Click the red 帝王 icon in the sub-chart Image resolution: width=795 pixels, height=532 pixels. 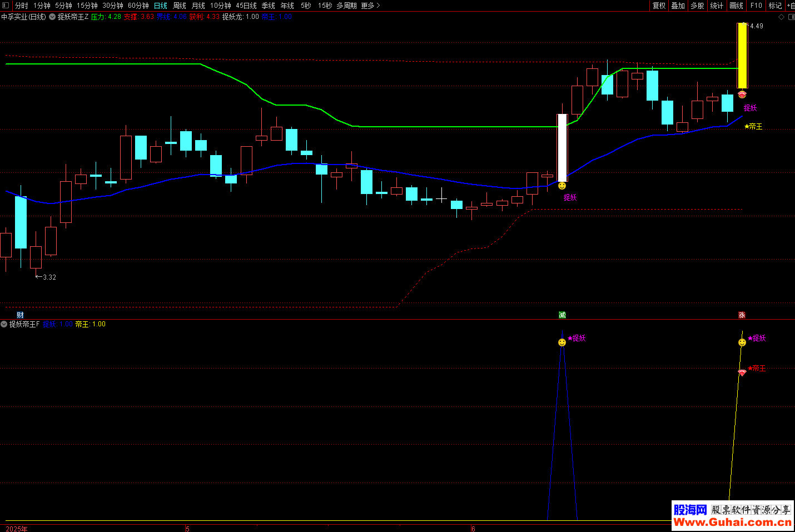tap(742, 372)
